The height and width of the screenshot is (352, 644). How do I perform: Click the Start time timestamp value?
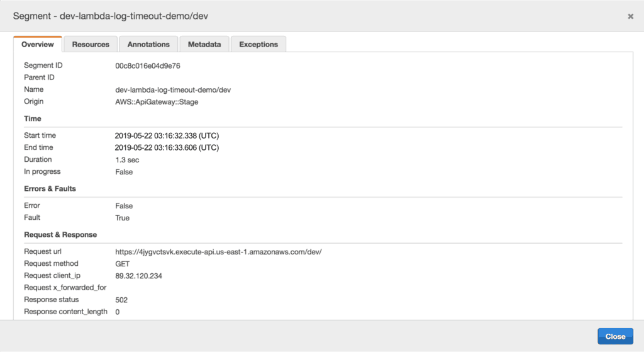pos(167,136)
